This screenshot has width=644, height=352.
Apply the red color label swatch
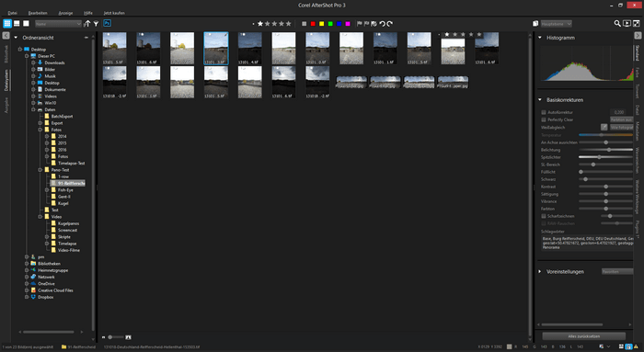pos(313,24)
